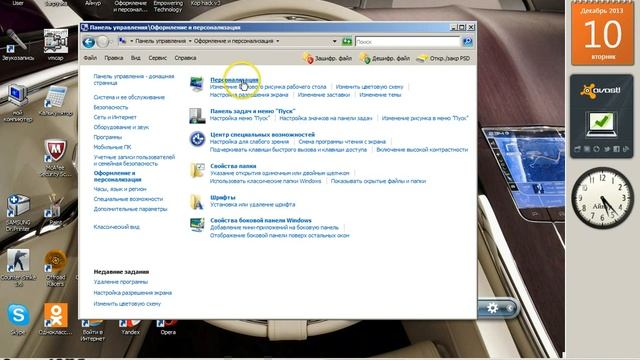
Task: Click Установка или удаление шрифта link
Action: [x=253, y=204]
